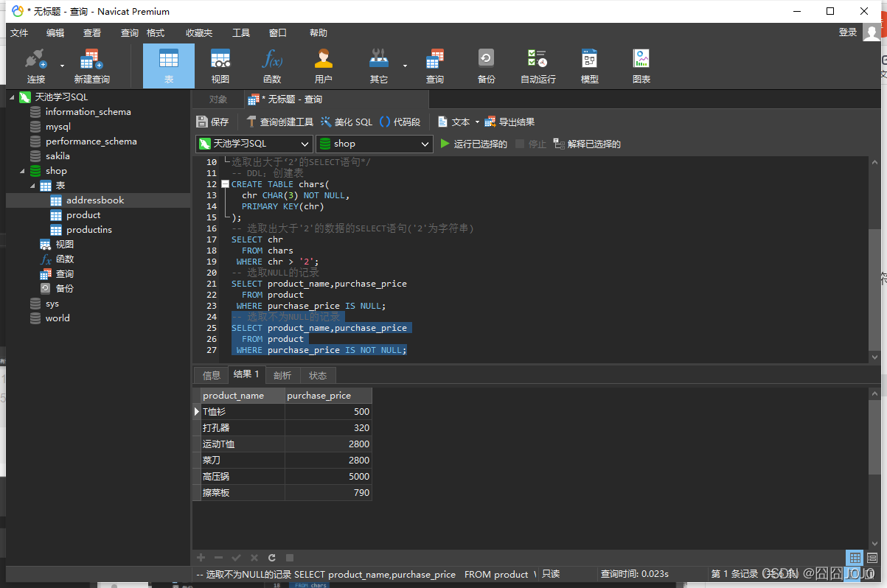This screenshot has height=588, width=887.
Task: Switch to the 状态 tab
Action: [x=318, y=375]
